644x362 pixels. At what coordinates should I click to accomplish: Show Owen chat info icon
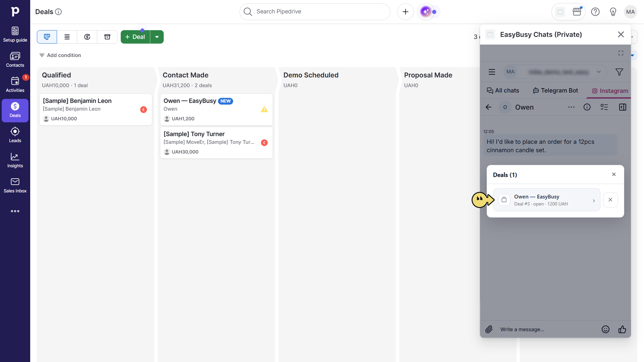click(587, 107)
